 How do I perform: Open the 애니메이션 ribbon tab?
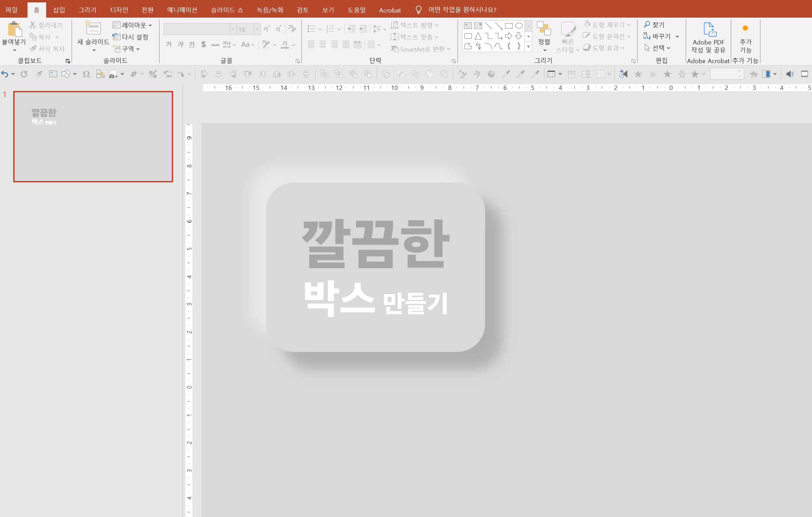[x=182, y=10]
